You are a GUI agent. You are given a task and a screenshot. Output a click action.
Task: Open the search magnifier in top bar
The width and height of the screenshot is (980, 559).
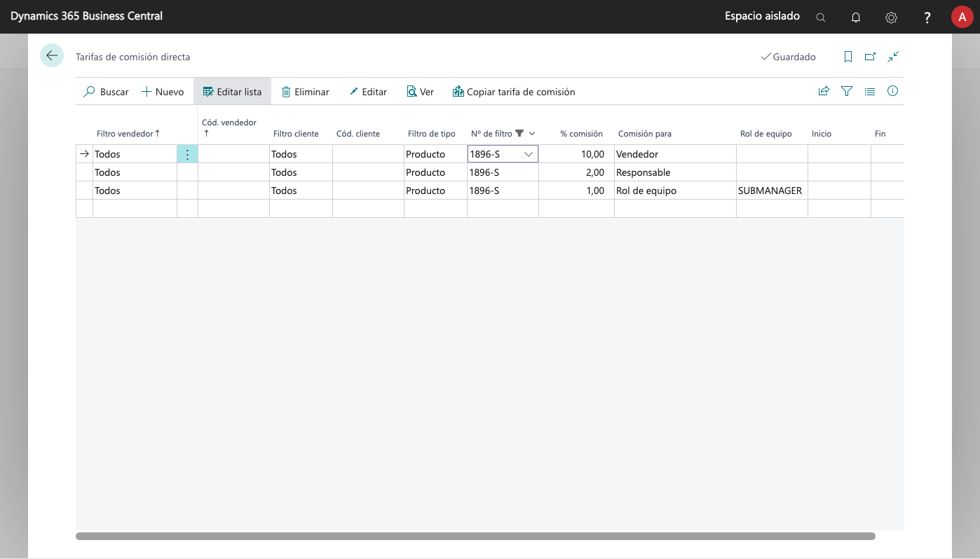821,18
